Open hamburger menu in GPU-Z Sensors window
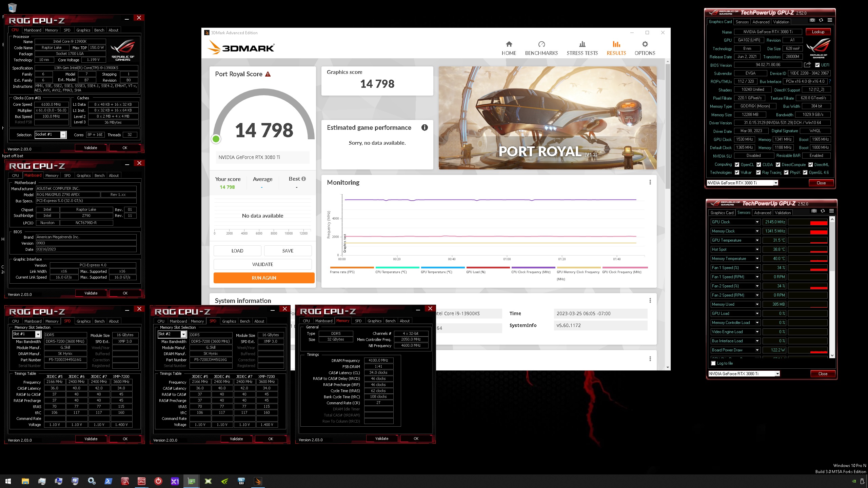 [831, 211]
